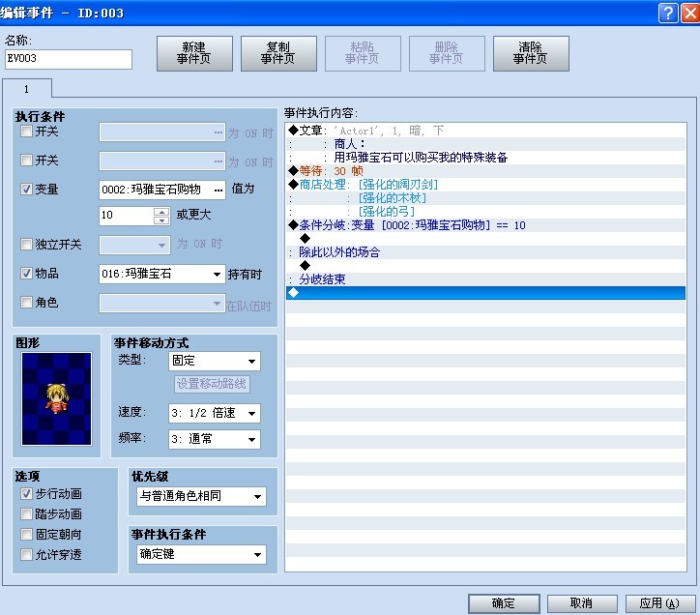Check the 固定朝向 option
Image resolution: width=700 pixels, height=615 pixels.
tap(26, 534)
